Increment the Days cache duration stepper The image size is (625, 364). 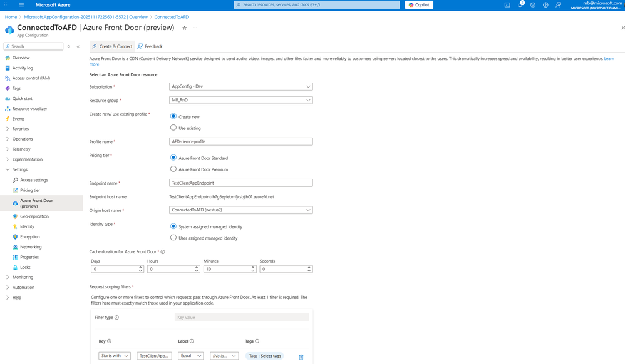pos(141,268)
